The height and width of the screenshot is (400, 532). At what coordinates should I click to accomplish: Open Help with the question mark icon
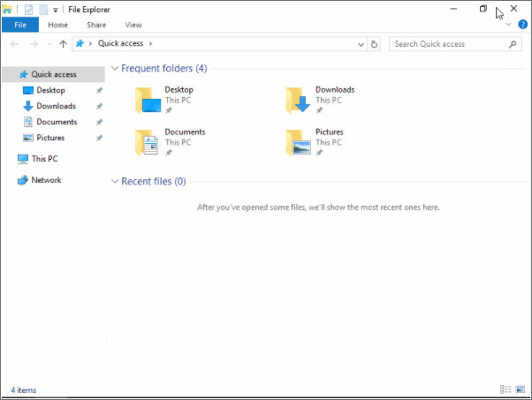(522, 25)
